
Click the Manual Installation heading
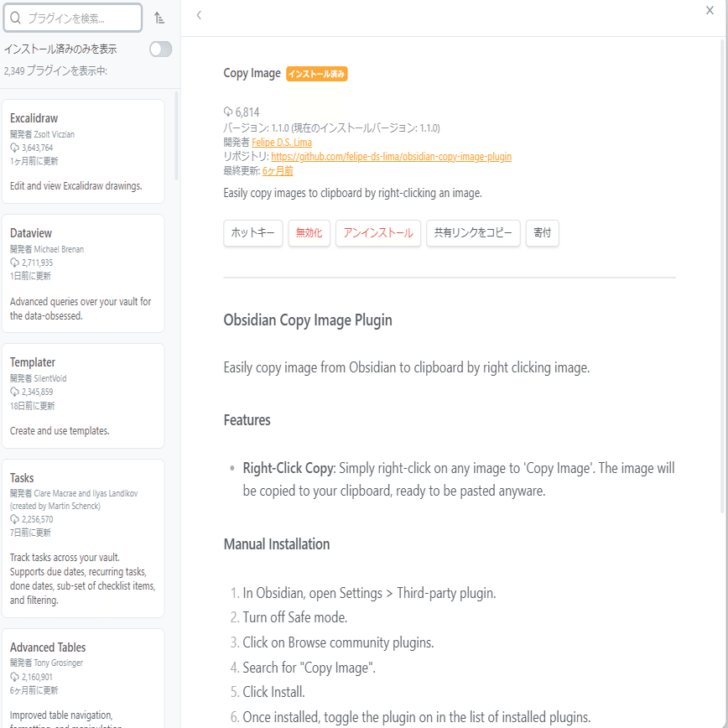277,544
